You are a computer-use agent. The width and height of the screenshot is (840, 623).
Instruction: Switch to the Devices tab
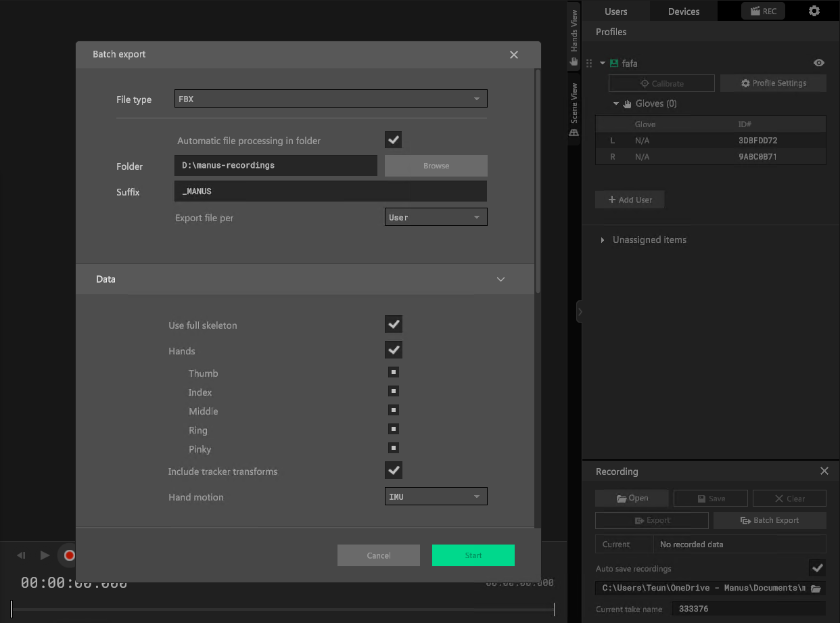(x=684, y=11)
